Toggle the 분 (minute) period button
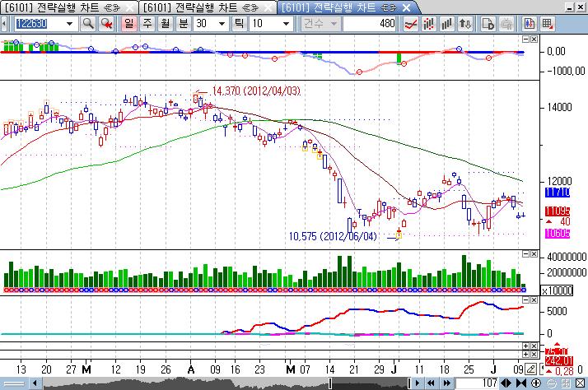588x390 pixels. 182,24
